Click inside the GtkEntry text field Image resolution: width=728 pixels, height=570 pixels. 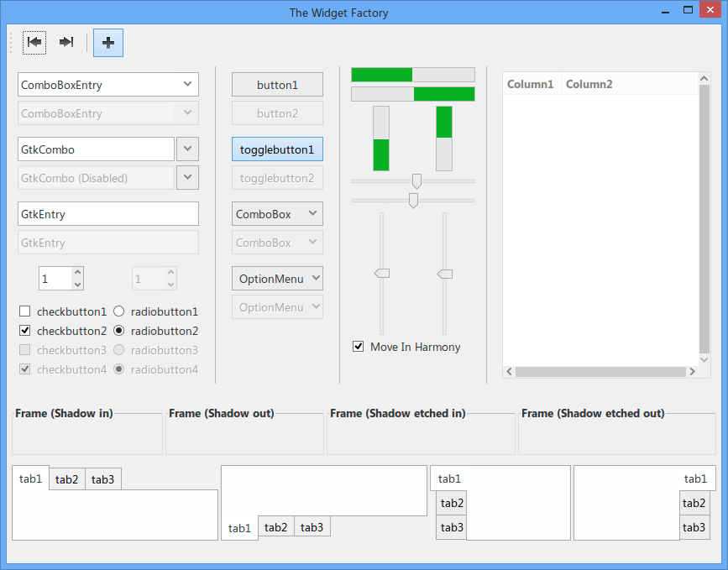click(x=107, y=214)
